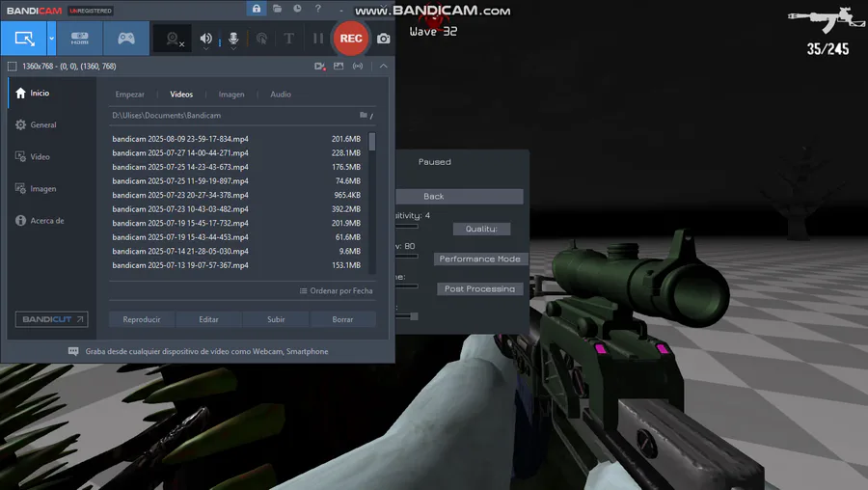Adjust the slider under the value 80
This screenshot has height=490, width=868.
(407, 257)
